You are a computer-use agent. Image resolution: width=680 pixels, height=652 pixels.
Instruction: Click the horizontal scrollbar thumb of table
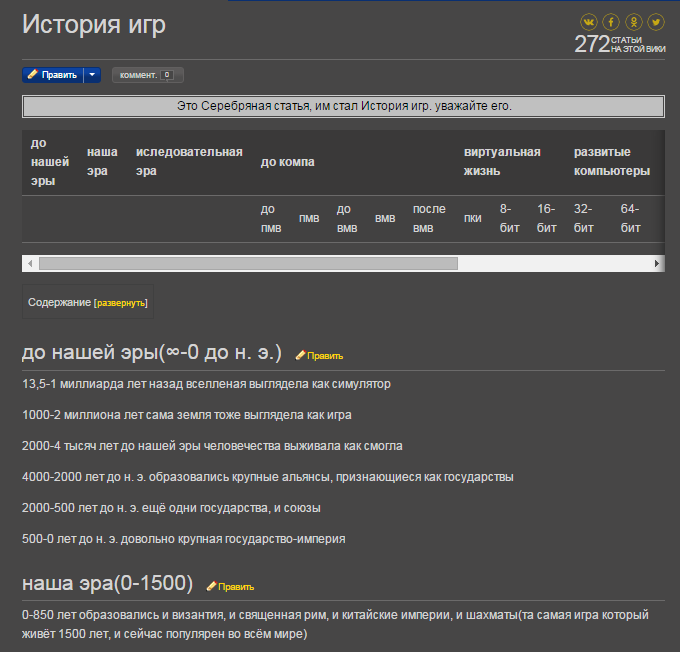point(248,263)
